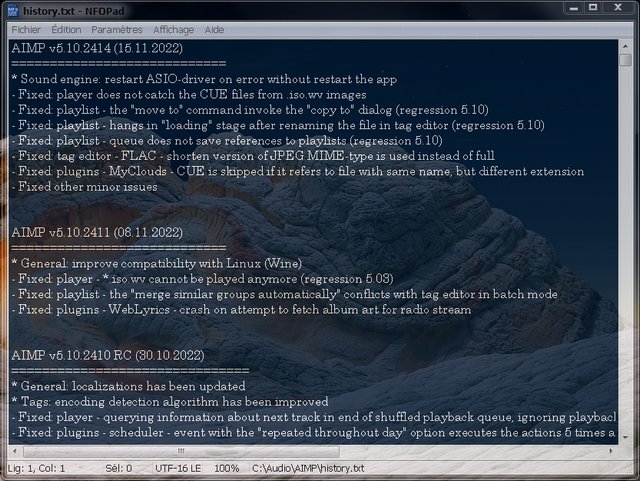Viewport: 640px width, 481px height.
Task: Click the 'Sound engine: restart ASIO-driver' line
Action: point(204,79)
